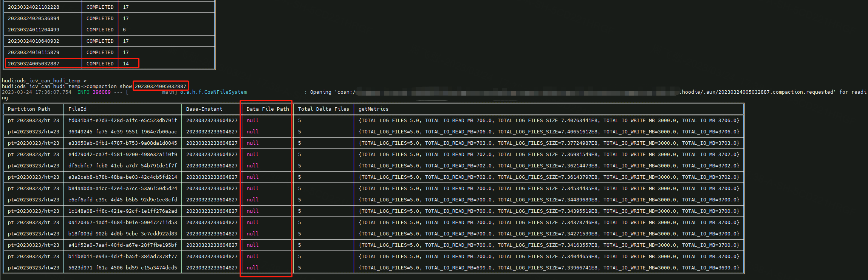Image resolution: width=868 pixels, height=280 pixels.
Task: Click the "Data File Path" column header
Action: pyautogui.click(x=268, y=109)
